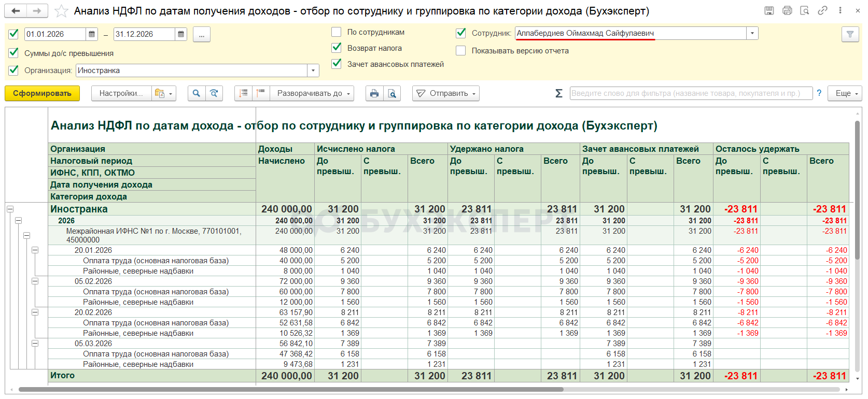The image size is (868, 399).
Task: Click the print preview icon in the report toolbar
Action: [x=392, y=93]
